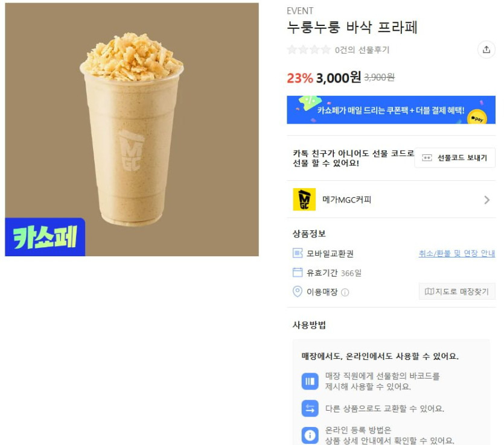Click the share icon button
This screenshot has width=504, height=445.
point(486,49)
